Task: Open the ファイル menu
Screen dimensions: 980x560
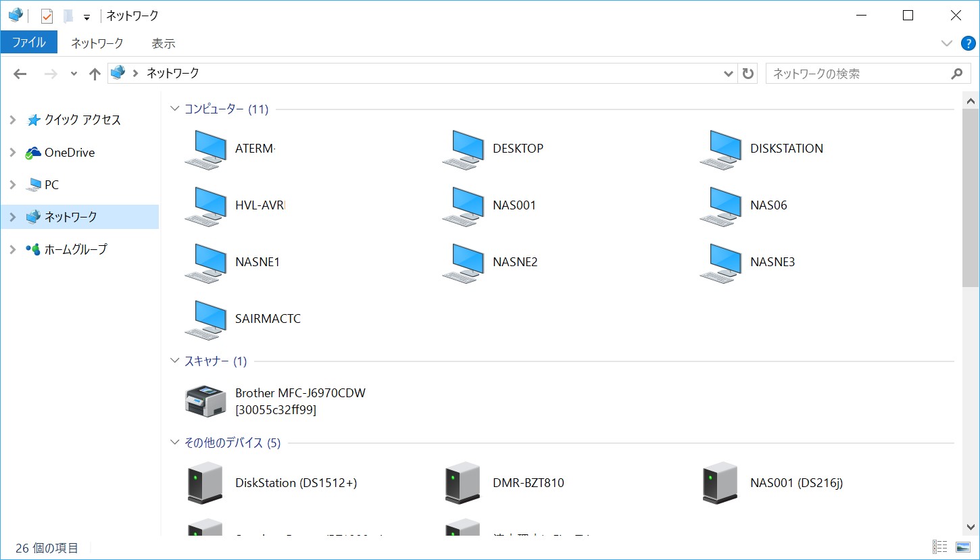Action: click(x=29, y=42)
